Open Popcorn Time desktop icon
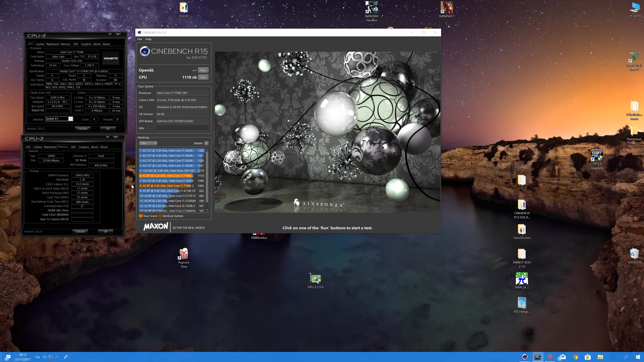 (184, 258)
